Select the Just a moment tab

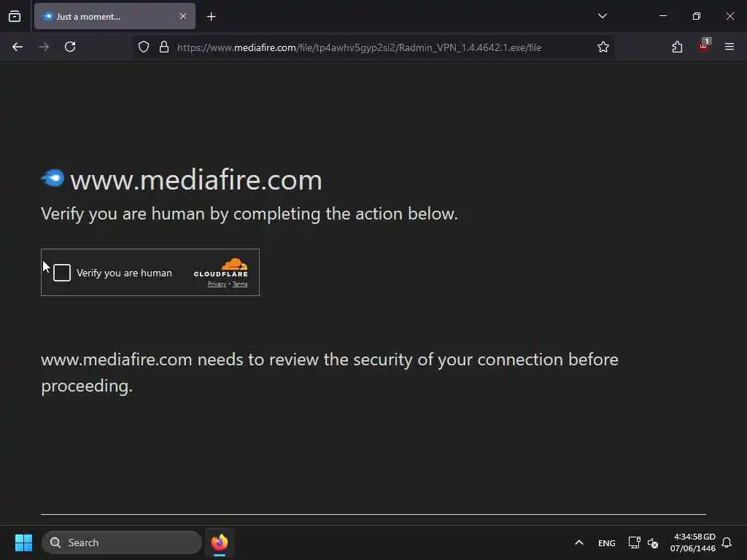point(115,16)
